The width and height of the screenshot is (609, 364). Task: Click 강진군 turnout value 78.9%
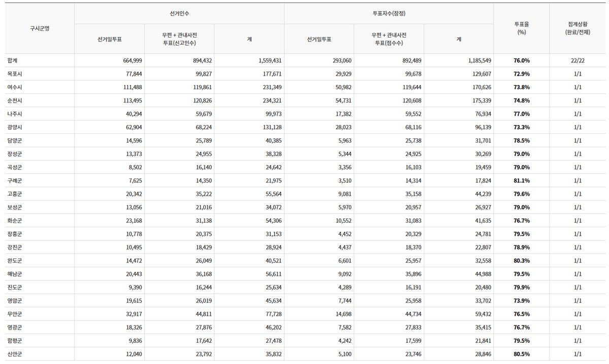521,247
